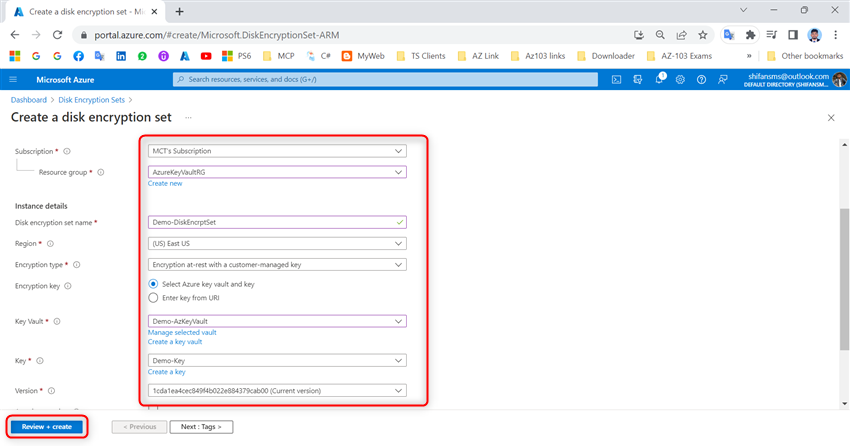Select Azure key vault and key radio option
The image size is (850, 446).
[153, 284]
